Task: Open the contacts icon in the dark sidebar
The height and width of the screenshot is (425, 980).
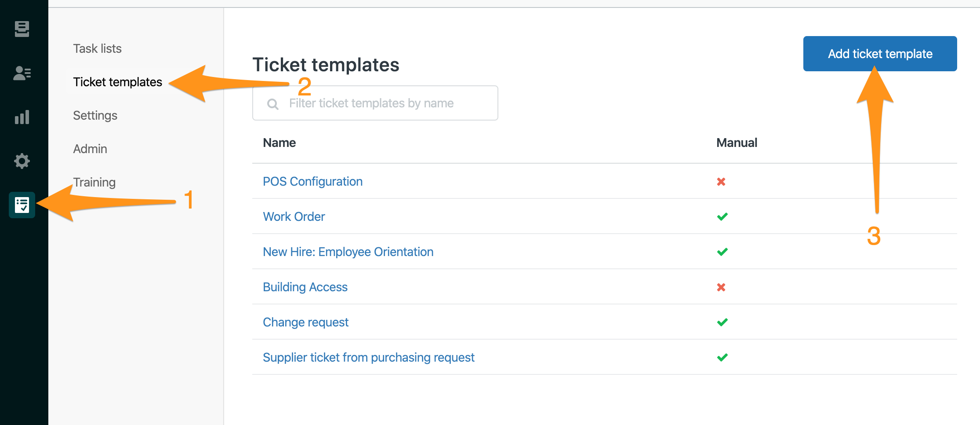Action: (22, 73)
